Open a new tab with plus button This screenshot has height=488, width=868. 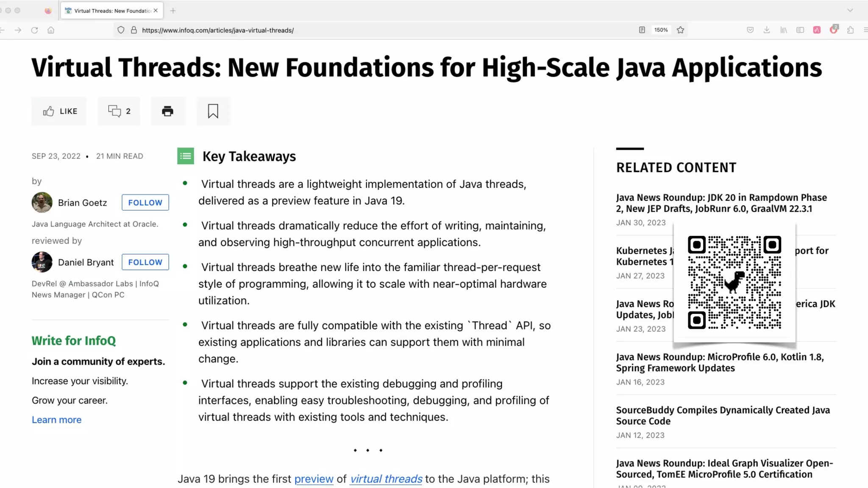(x=173, y=11)
